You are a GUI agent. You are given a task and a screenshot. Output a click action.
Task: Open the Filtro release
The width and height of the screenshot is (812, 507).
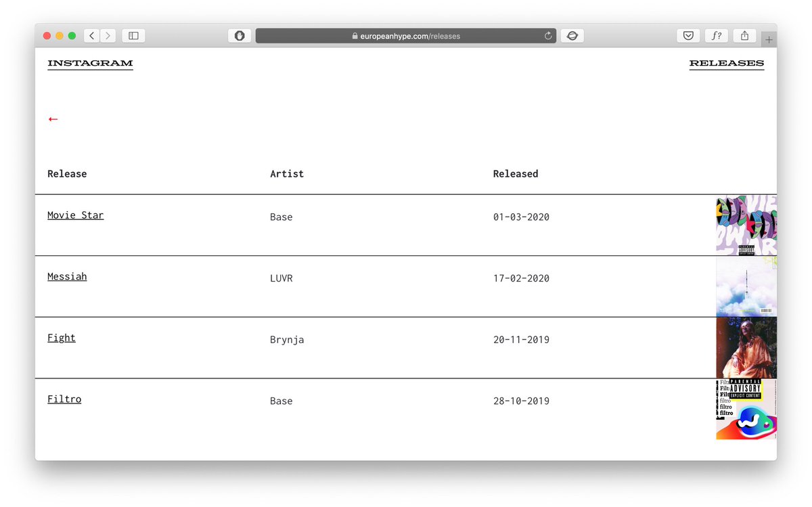[x=64, y=399]
